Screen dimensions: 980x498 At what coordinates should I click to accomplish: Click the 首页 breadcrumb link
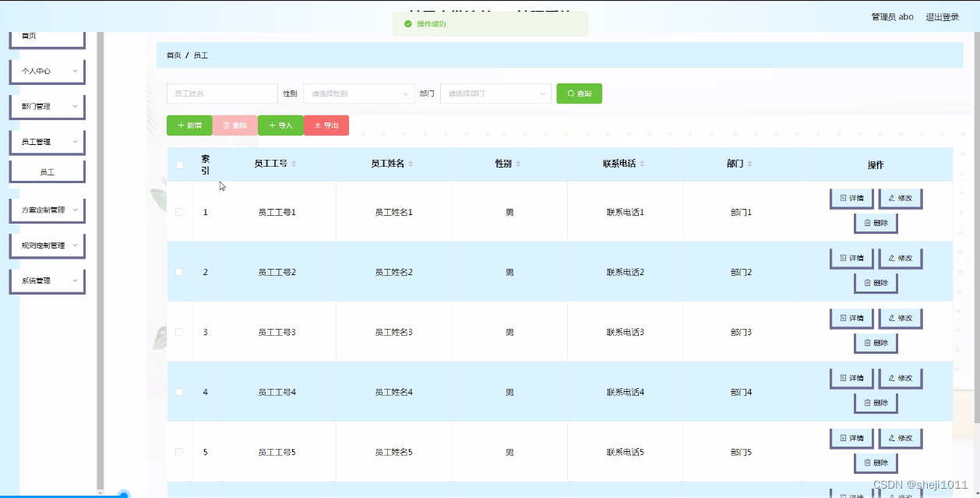point(172,55)
